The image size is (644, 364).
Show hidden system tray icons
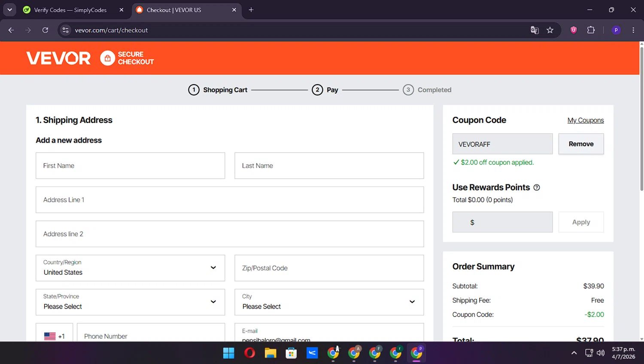(574, 353)
